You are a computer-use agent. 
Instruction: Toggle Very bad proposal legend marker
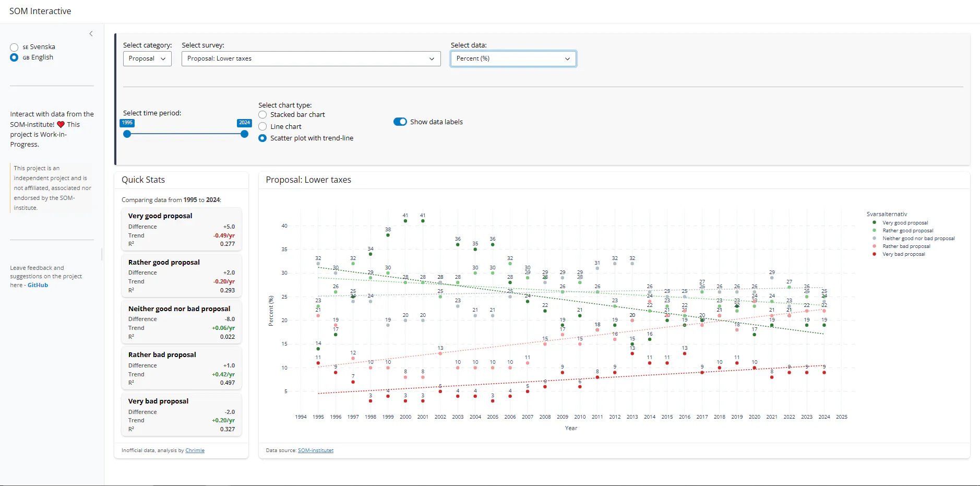pyautogui.click(x=874, y=254)
